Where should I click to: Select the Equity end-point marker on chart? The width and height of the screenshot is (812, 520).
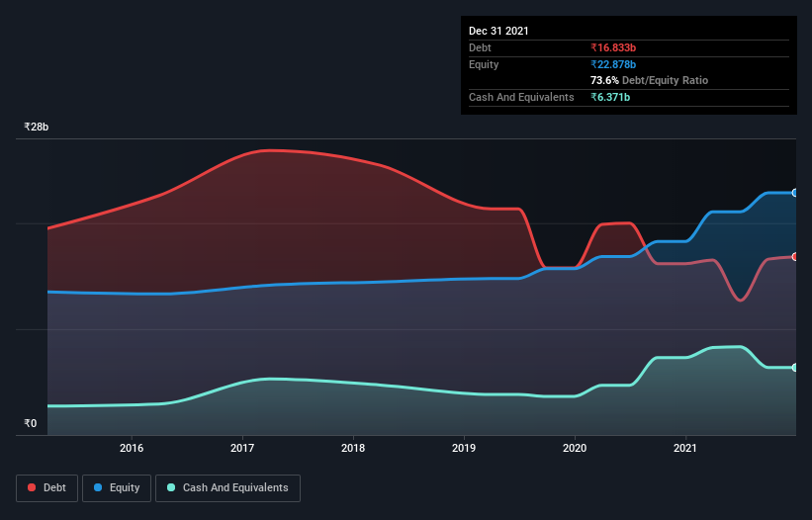[x=795, y=193]
